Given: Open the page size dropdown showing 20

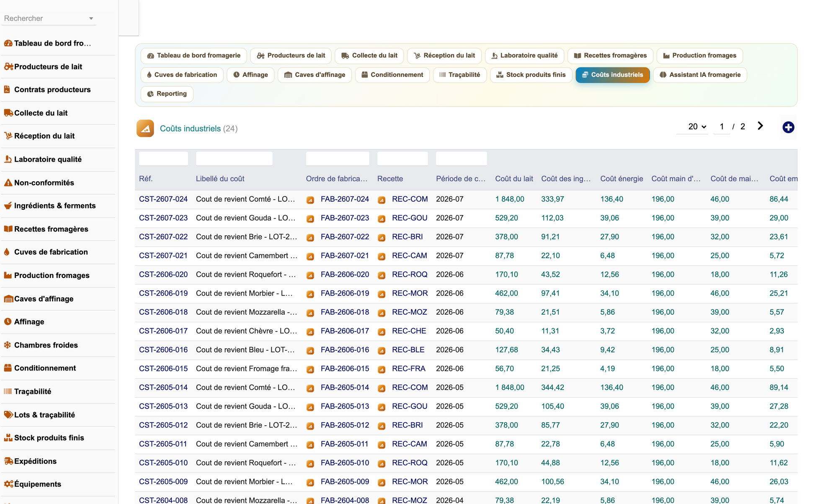Looking at the screenshot, I should (x=697, y=126).
